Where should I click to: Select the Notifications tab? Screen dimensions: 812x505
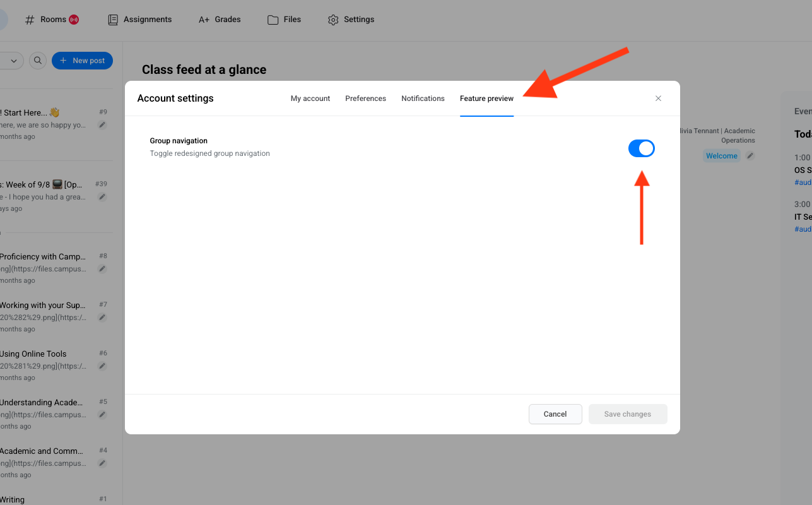(423, 98)
